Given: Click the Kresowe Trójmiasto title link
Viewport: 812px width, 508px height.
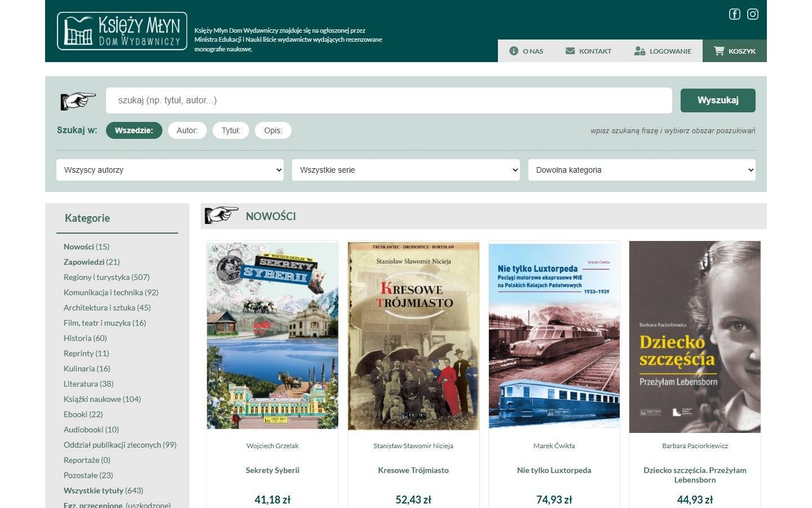Looking at the screenshot, I should [x=413, y=470].
